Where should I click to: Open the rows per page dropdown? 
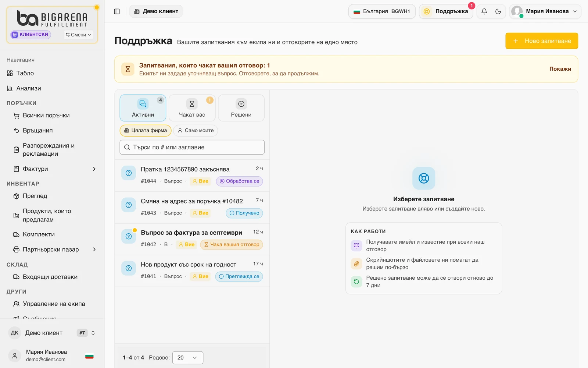pyautogui.click(x=187, y=358)
